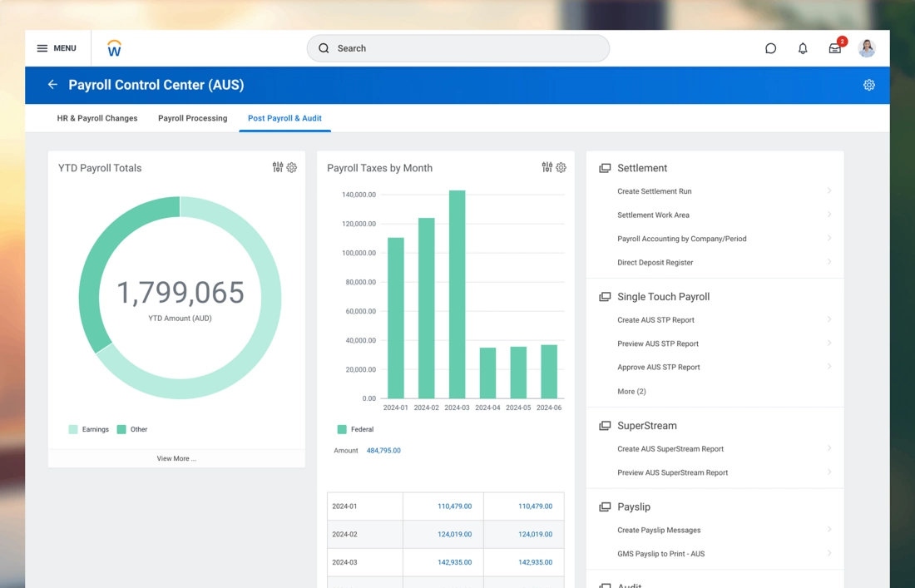Open the main MENU hamburger button
915x588 pixels.
point(56,48)
